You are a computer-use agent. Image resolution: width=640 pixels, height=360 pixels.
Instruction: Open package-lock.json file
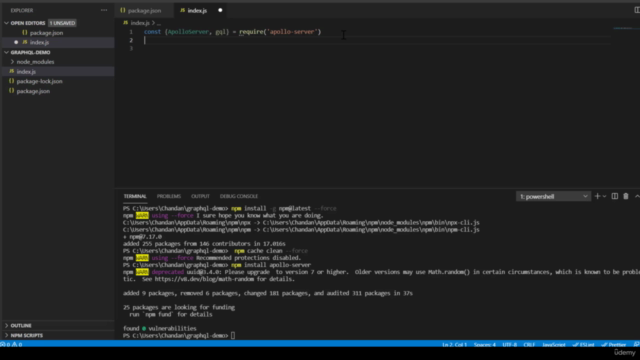click(39, 81)
